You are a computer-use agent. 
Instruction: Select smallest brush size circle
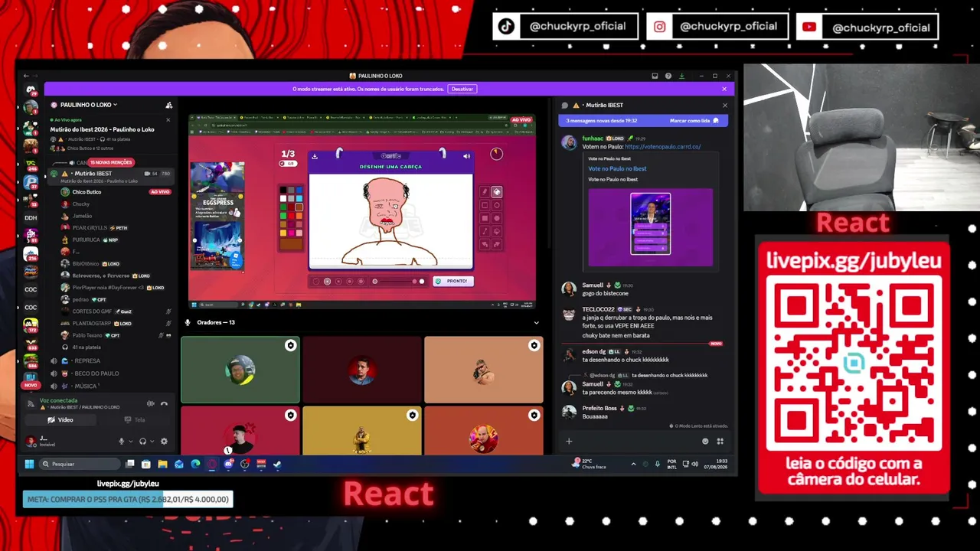316,281
